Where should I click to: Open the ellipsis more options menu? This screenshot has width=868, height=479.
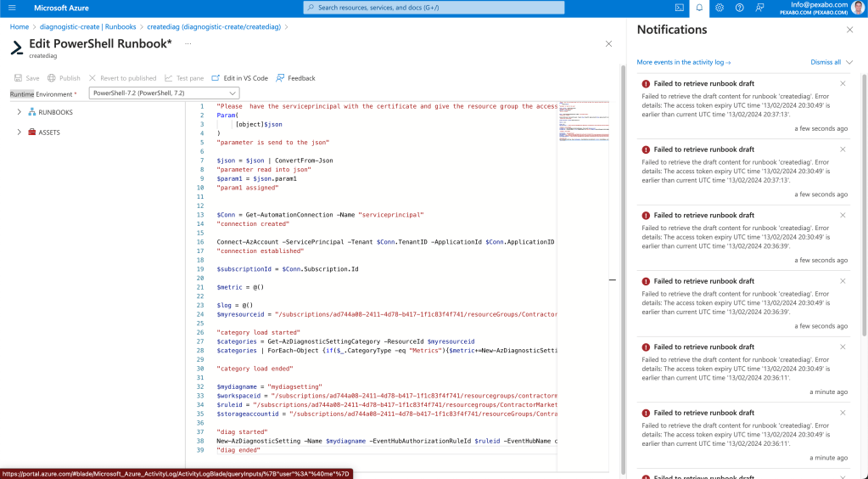(188, 44)
